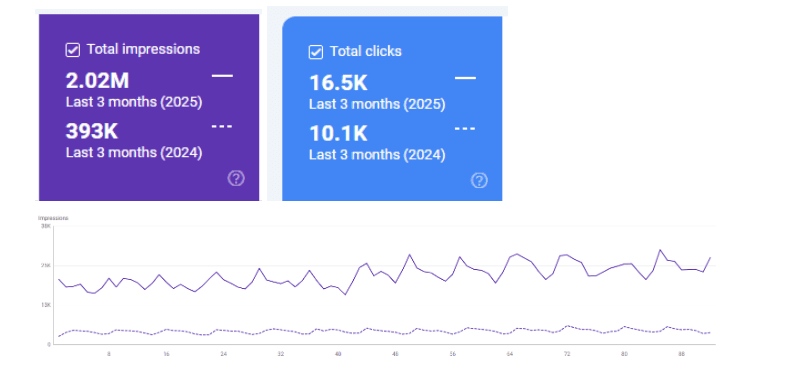Uncheck the Total impressions checkbox
Viewport: 785px width, 370px height.
coord(73,50)
